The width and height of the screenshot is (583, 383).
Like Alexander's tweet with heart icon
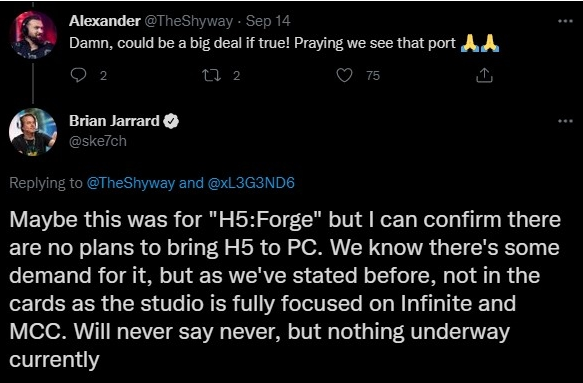[x=344, y=75]
